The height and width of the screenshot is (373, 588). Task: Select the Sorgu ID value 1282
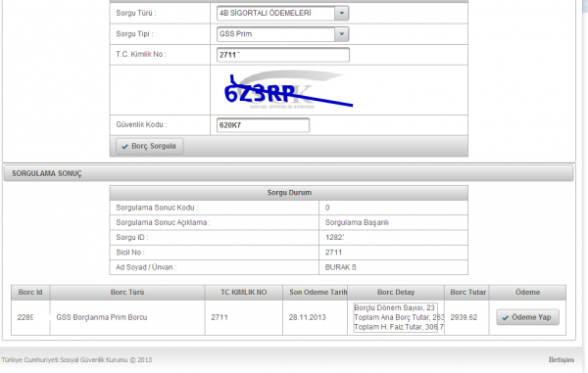[x=334, y=238]
